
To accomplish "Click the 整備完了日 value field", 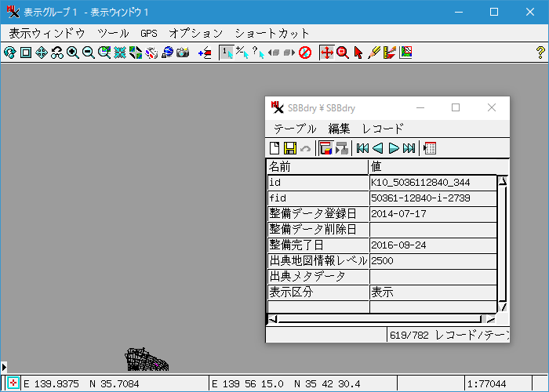I will coord(432,245).
